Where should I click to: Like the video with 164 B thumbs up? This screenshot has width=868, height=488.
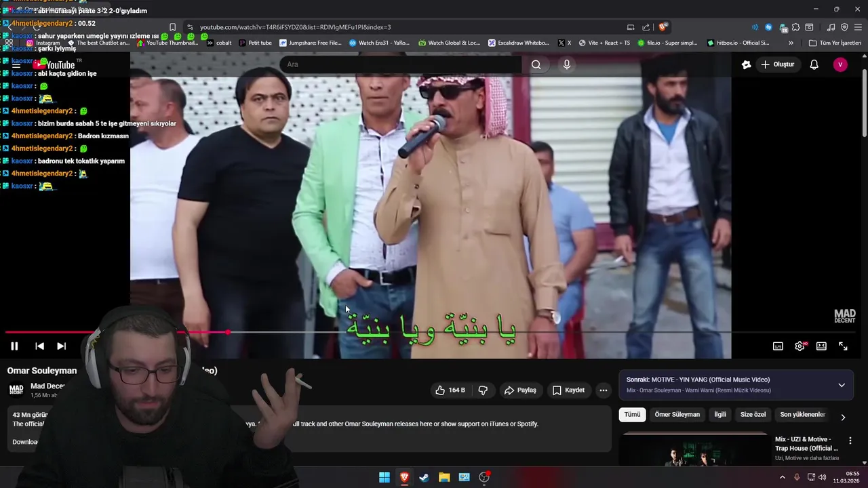pyautogui.click(x=450, y=390)
